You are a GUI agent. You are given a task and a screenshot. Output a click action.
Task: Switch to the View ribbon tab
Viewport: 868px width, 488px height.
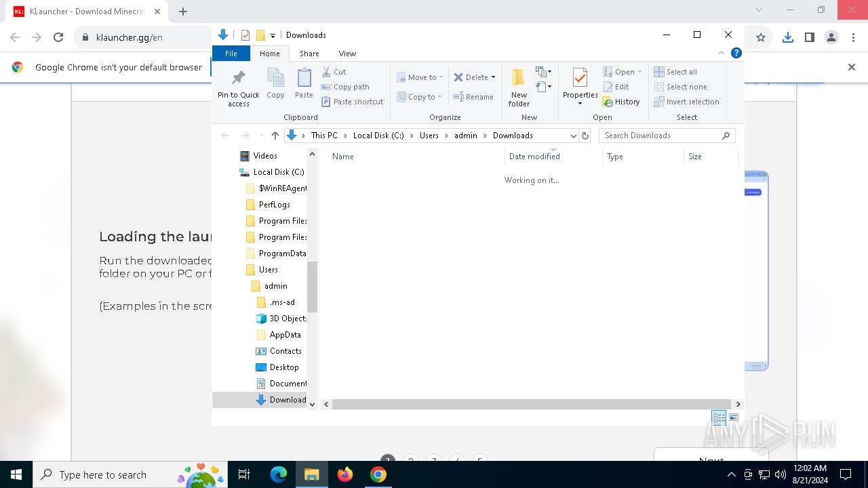pos(347,54)
